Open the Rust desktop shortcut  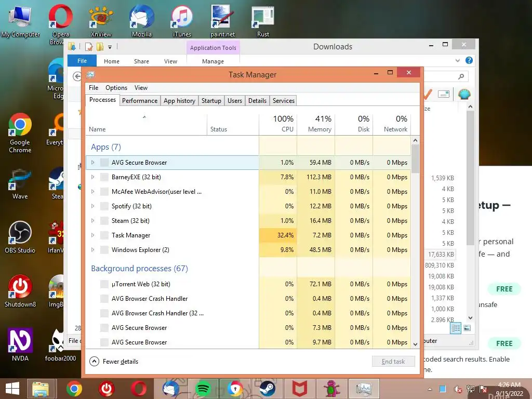coord(263,21)
